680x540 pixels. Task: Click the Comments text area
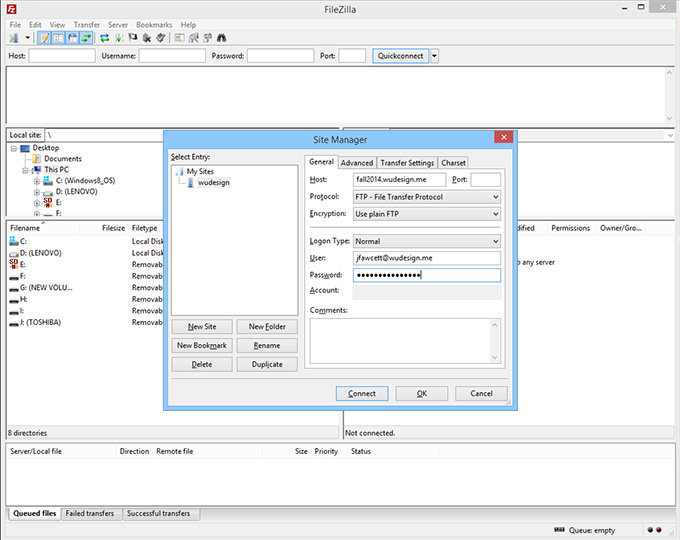click(404, 340)
